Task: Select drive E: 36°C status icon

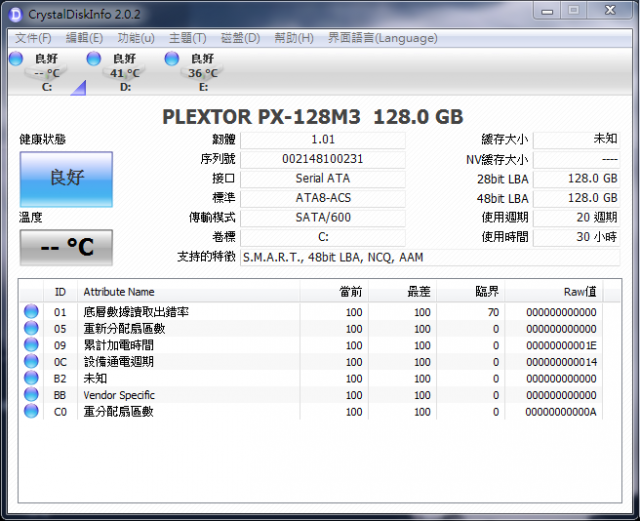Action: (x=172, y=58)
